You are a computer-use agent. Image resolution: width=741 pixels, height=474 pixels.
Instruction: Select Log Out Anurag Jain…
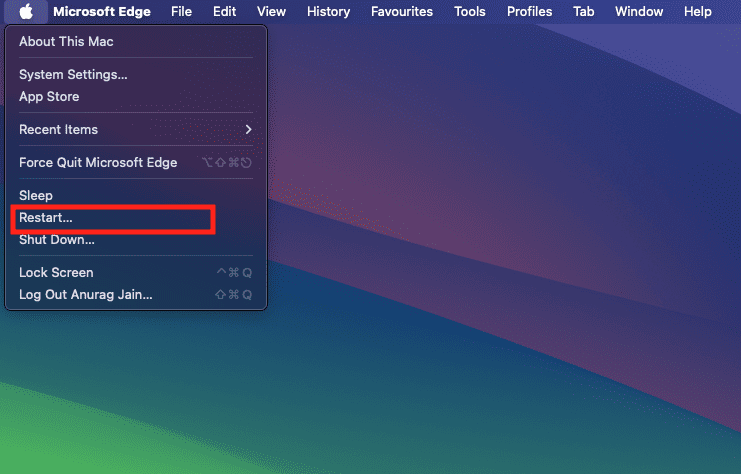136,295
